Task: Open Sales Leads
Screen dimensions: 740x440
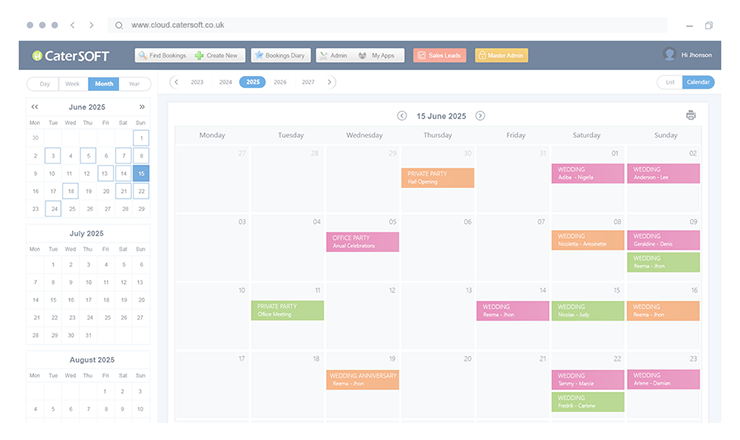Action: (439, 56)
